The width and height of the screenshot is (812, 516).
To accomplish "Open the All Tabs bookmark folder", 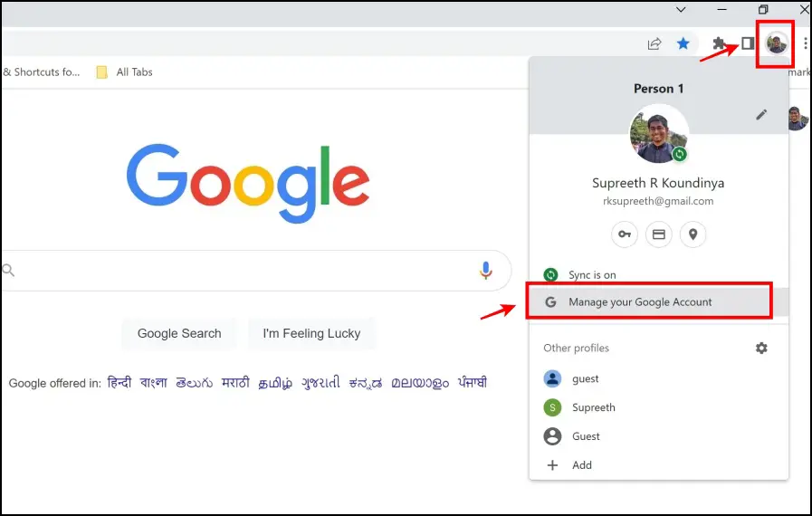I will tap(125, 72).
